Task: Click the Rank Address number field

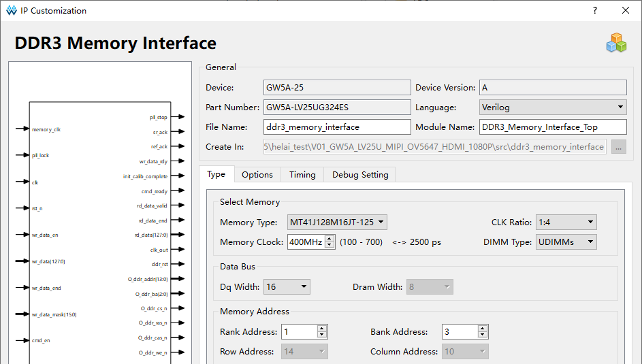Action: [300, 332]
